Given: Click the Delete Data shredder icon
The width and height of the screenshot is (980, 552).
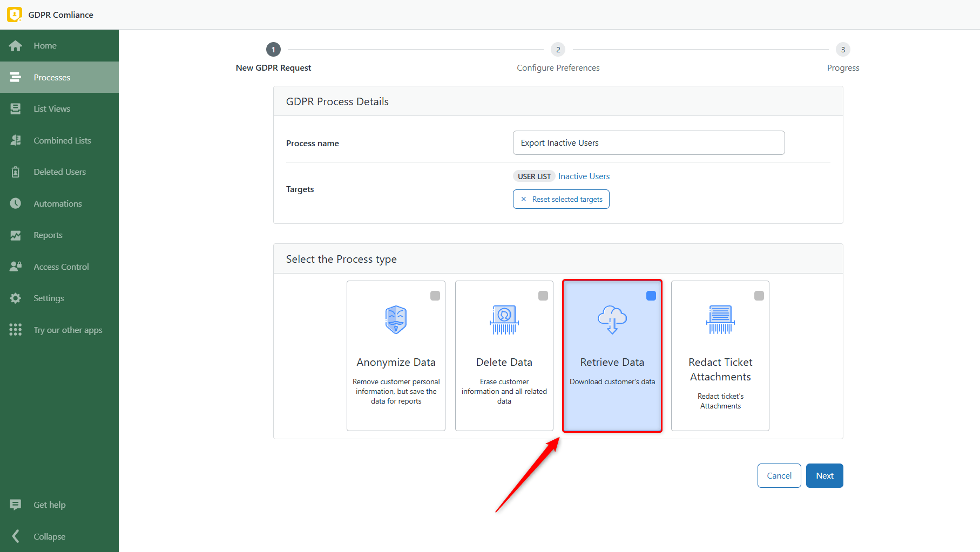Looking at the screenshot, I should pyautogui.click(x=504, y=319).
